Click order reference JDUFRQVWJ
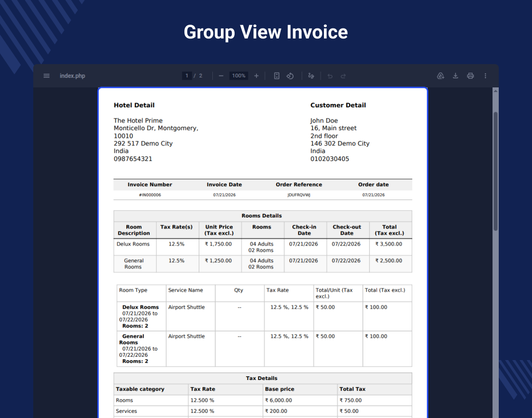Image resolution: width=532 pixels, height=418 pixels. [x=299, y=195]
